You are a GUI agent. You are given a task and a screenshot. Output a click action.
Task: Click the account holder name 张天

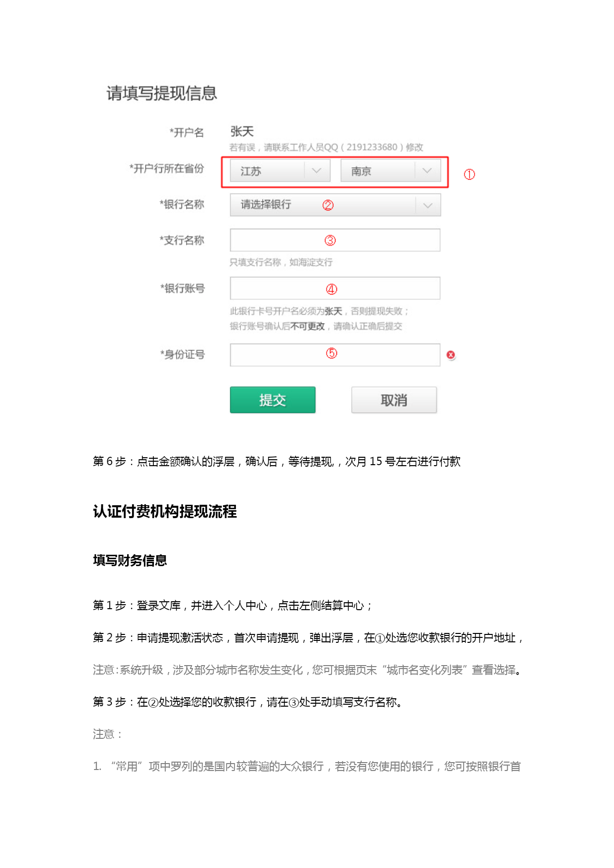[242, 132]
